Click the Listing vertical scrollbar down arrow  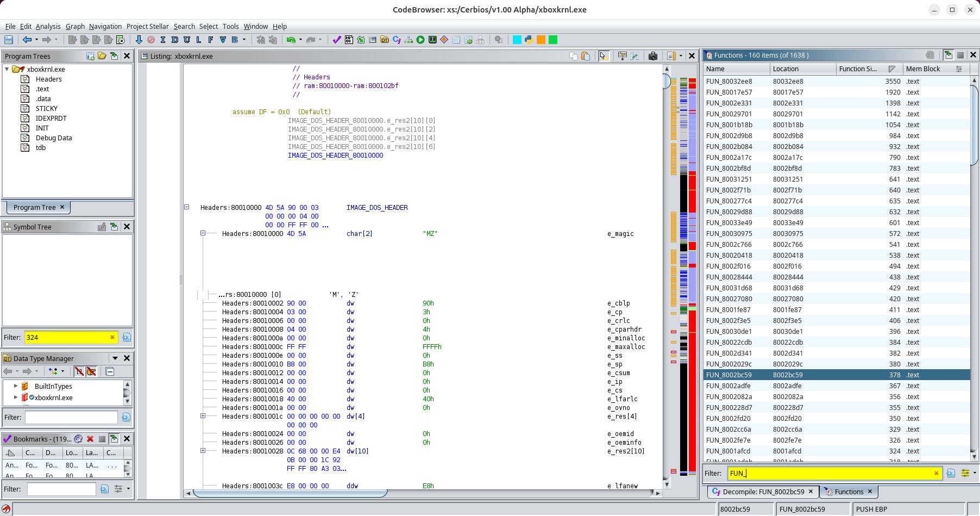(x=667, y=484)
